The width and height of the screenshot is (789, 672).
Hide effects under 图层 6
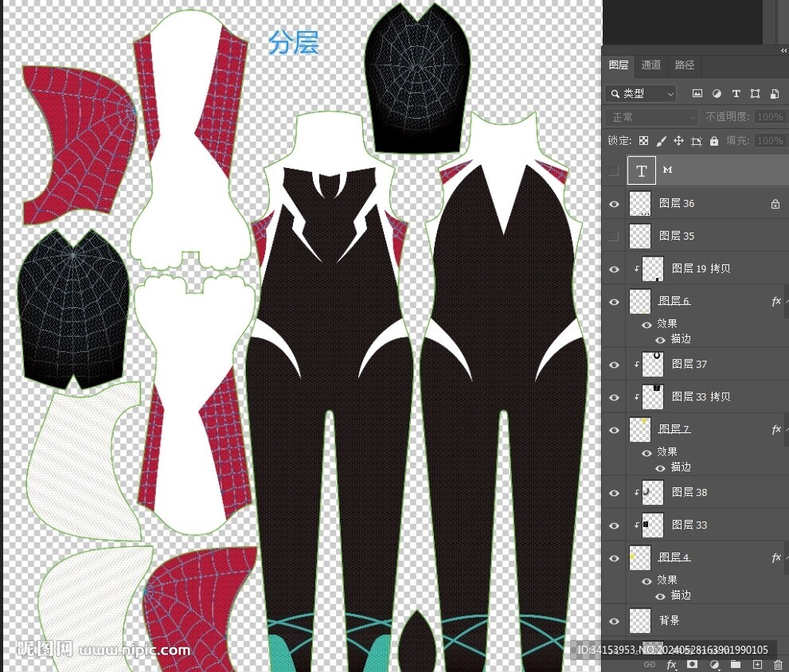pyautogui.click(x=647, y=325)
